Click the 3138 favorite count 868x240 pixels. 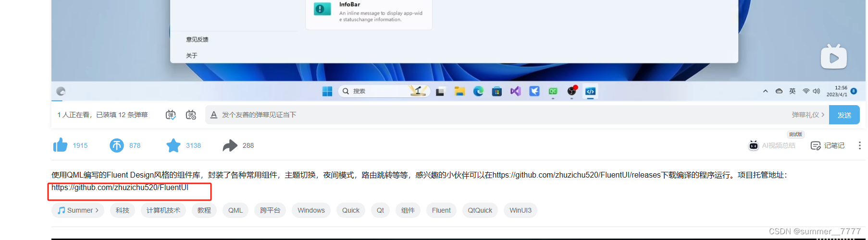(194, 145)
